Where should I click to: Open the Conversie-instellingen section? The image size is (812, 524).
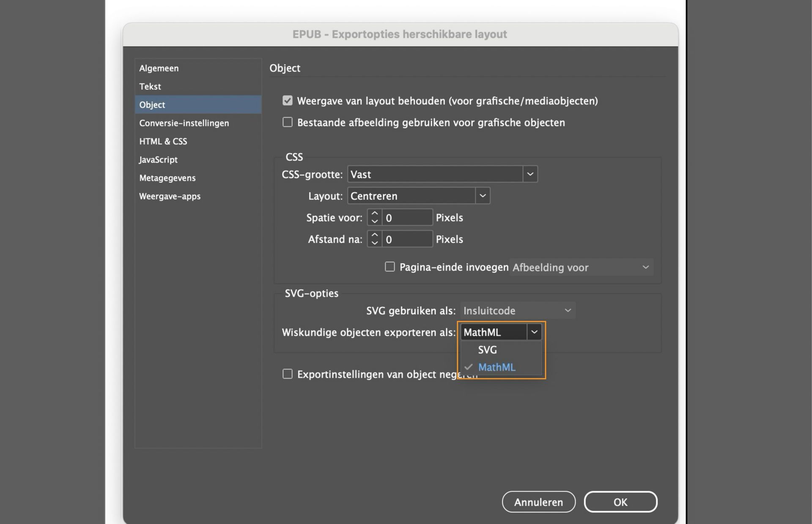[x=184, y=123]
